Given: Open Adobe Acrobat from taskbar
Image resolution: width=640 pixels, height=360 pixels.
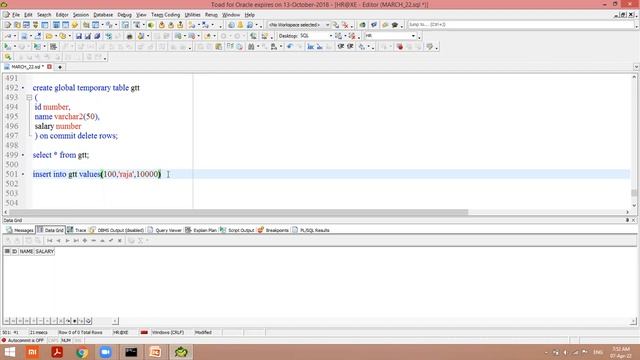Looking at the screenshot, I should pyautogui.click(x=57, y=352).
